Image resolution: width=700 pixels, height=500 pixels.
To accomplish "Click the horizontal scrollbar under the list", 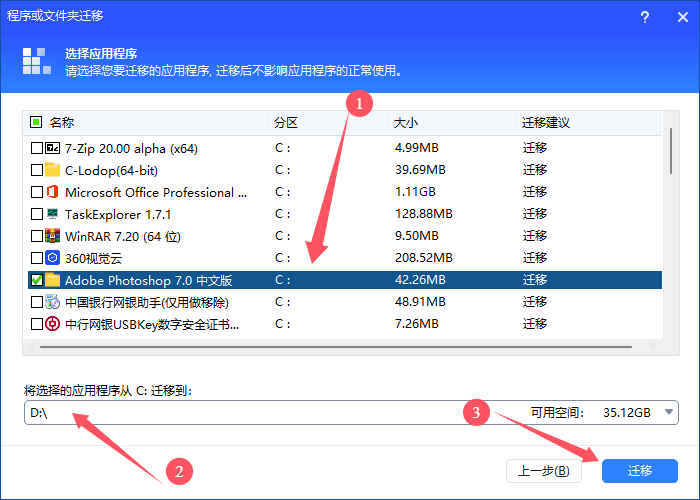I will pos(336,346).
